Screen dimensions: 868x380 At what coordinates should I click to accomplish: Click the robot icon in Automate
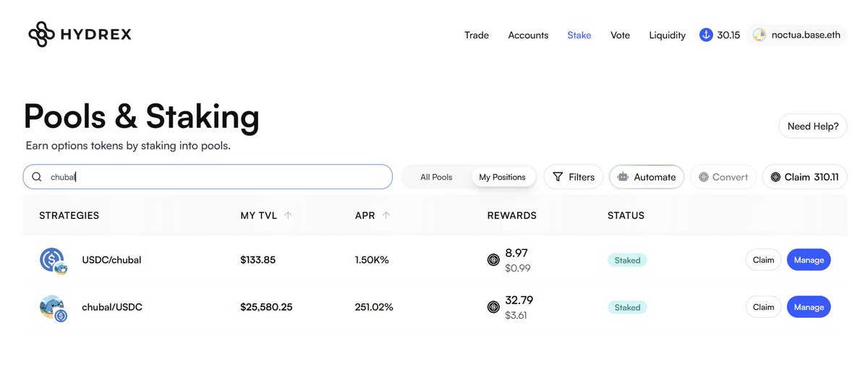click(x=623, y=177)
